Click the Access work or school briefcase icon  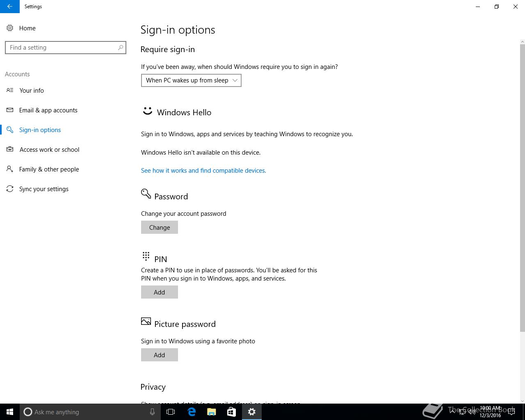[10, 149]
